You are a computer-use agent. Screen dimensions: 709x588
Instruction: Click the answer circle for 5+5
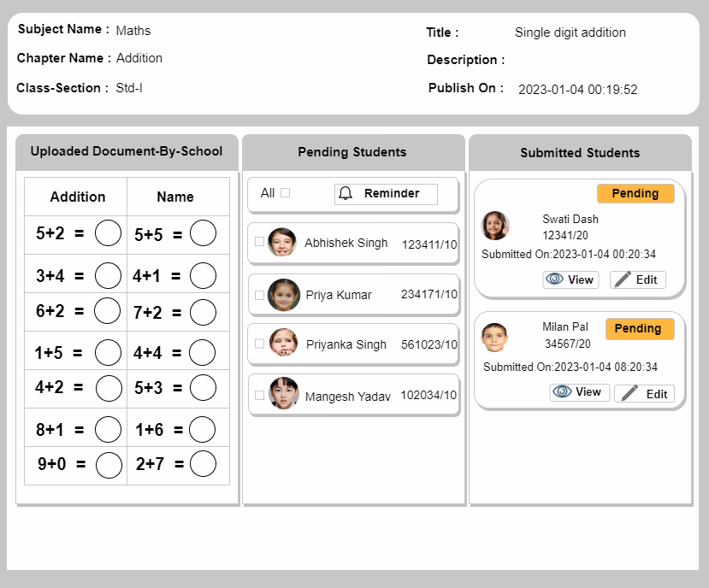click(x=203, y=232)
